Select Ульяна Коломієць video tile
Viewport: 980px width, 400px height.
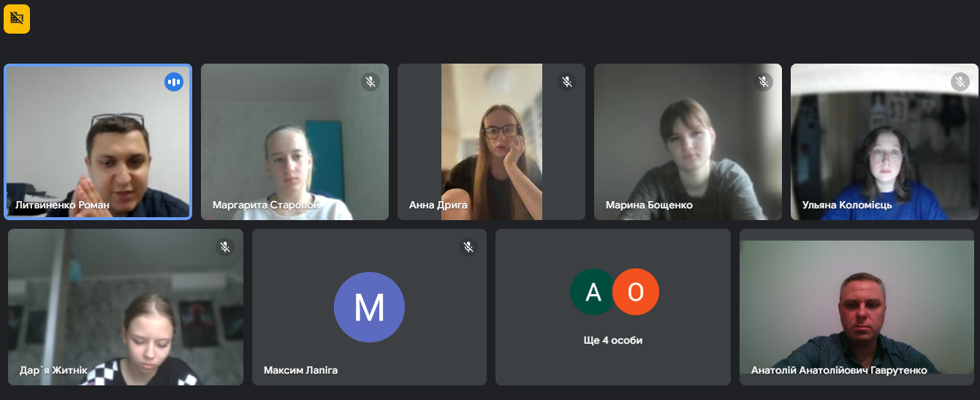884,142
